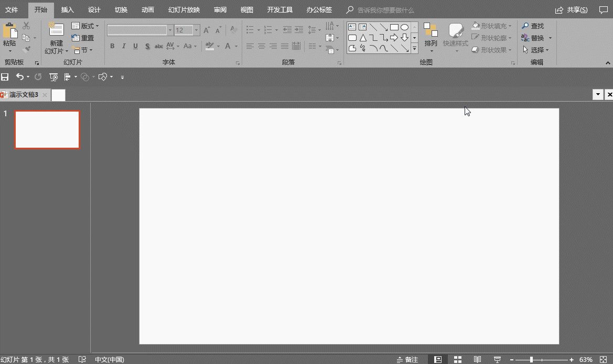
Task: Open reading view from status bar
Action: (477, 359)
